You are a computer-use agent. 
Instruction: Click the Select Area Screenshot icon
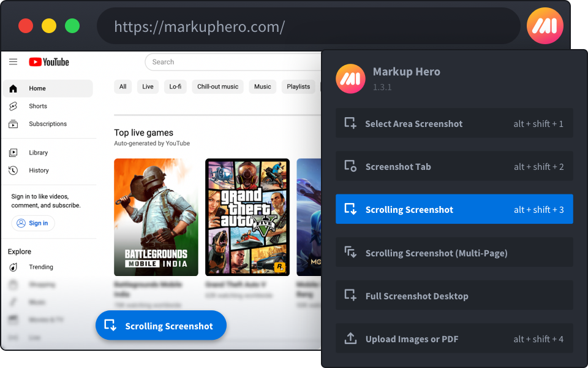coord(350,123)
